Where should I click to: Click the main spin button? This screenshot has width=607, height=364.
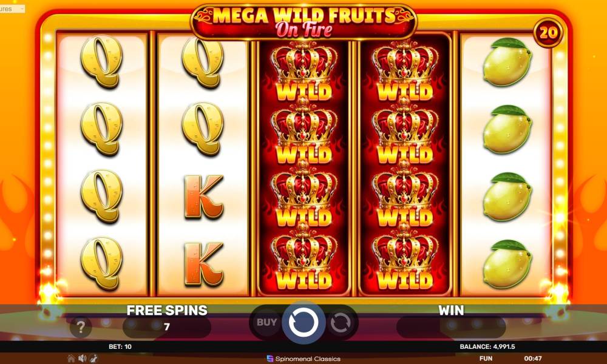coord(303,322)
